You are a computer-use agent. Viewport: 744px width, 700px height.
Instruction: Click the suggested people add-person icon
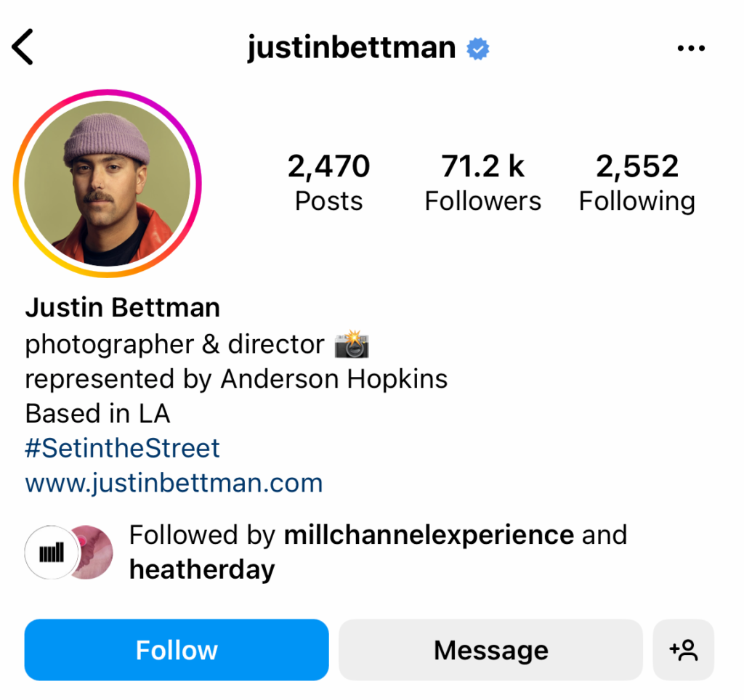click(x=683, y=650)
